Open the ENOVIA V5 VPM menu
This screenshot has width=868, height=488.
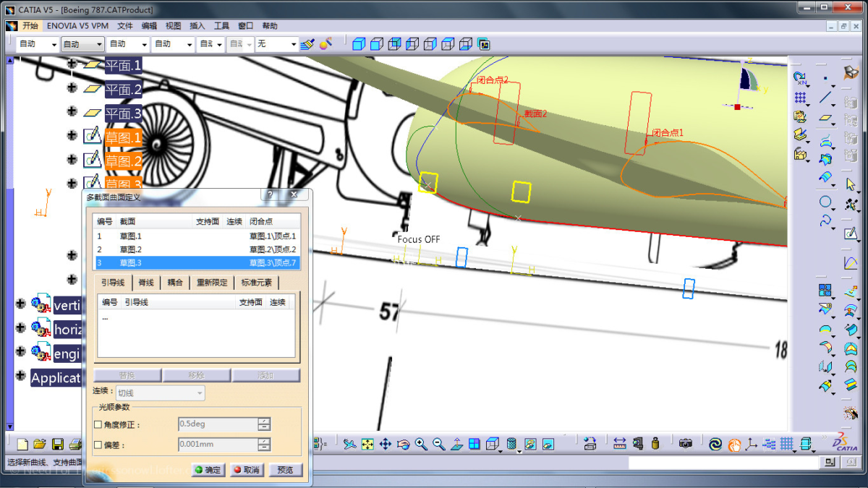(x=77, y=25)
